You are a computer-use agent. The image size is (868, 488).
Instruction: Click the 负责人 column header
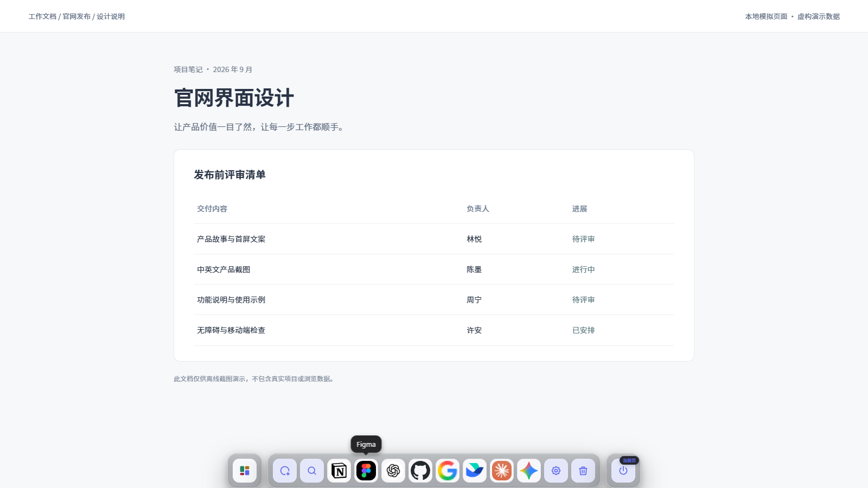coord(478,209)
